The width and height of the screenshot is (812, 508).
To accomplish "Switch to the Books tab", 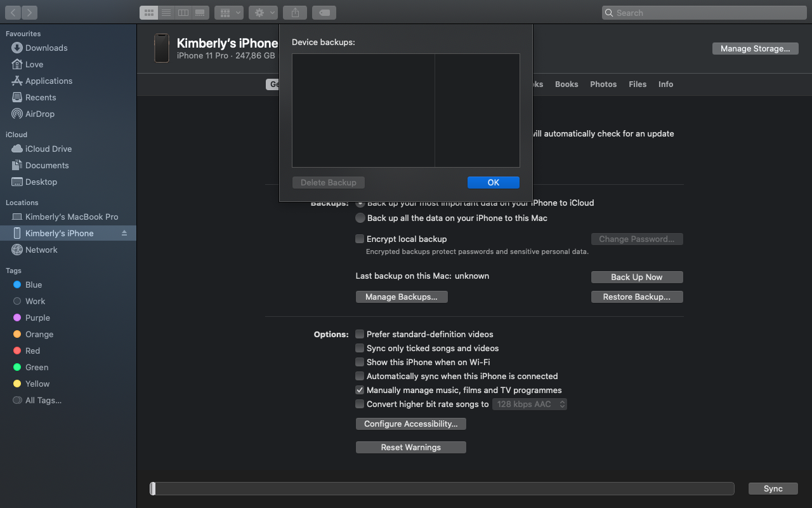I will (x=566, y=84).
